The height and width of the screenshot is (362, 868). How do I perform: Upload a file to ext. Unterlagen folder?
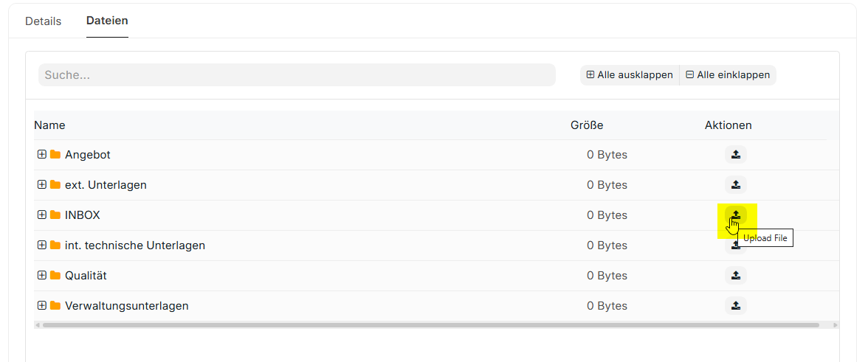735,185
